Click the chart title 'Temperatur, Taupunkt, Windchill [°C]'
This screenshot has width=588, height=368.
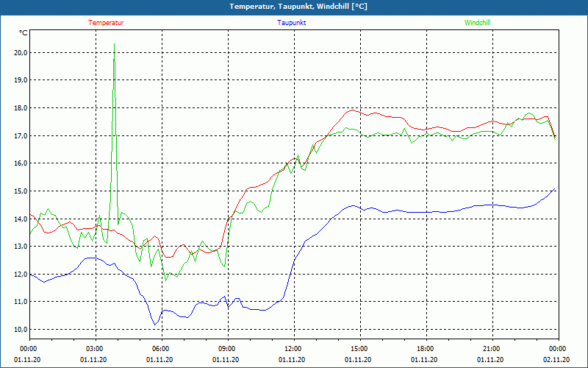(x=298, y=7)
